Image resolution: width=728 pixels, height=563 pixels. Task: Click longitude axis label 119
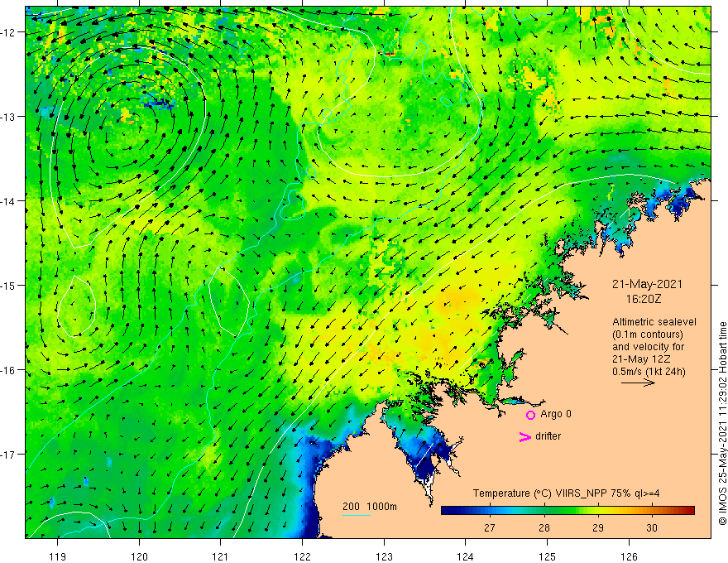coord(58,556)
